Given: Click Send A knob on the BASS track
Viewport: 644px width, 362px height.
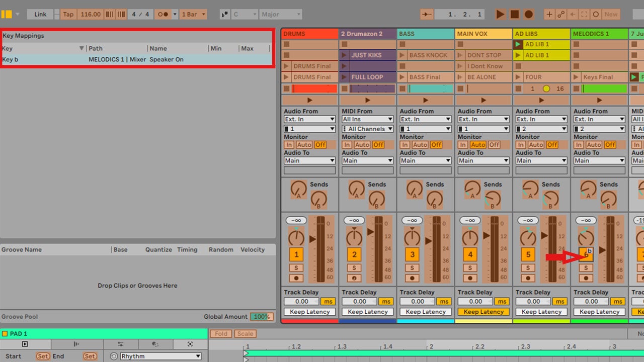Looking at the screenshot, I should pyautogui.click(x=414, y=189).
